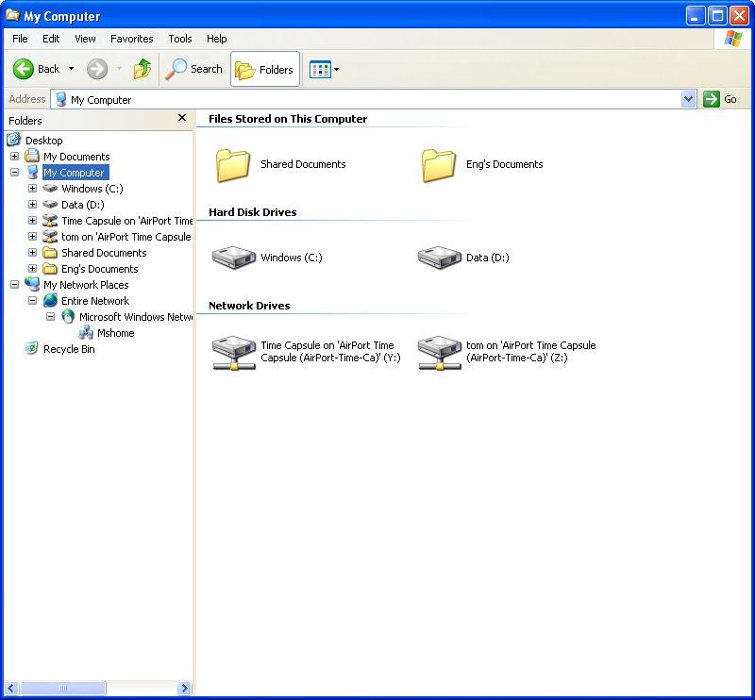Close the Folders pane with its X
The height and width of the screenshot is (700, 755).
[181, 118]
